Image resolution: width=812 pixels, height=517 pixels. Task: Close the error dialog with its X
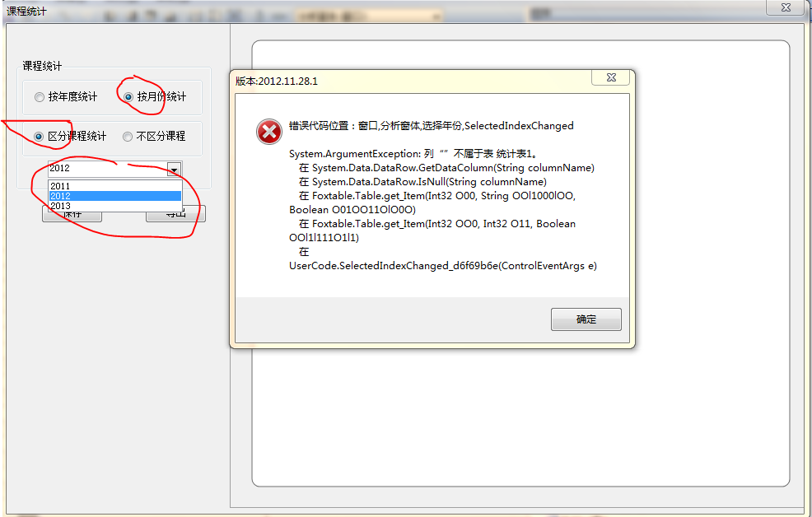tap(611, 77)
